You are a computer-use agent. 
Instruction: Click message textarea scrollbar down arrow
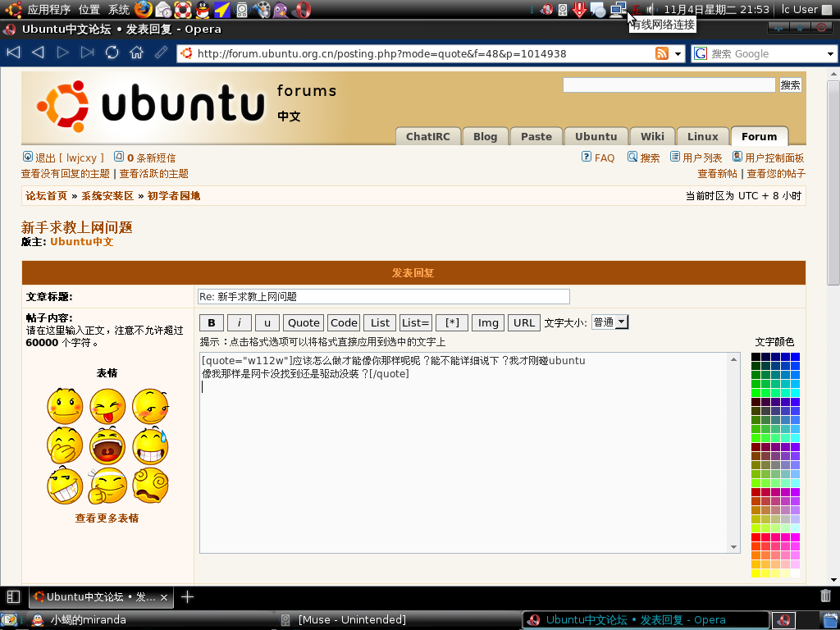[733, 547]
